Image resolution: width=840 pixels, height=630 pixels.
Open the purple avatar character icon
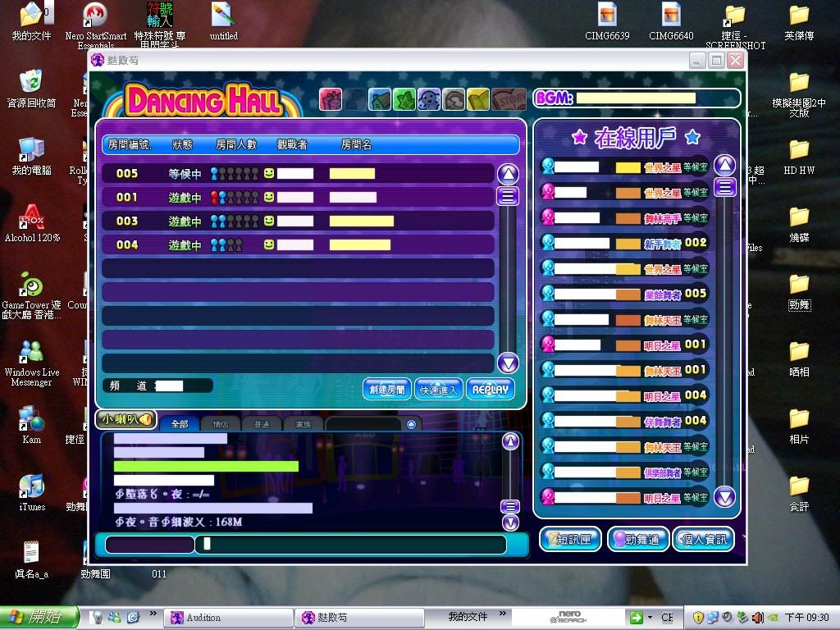coord(429,99)
